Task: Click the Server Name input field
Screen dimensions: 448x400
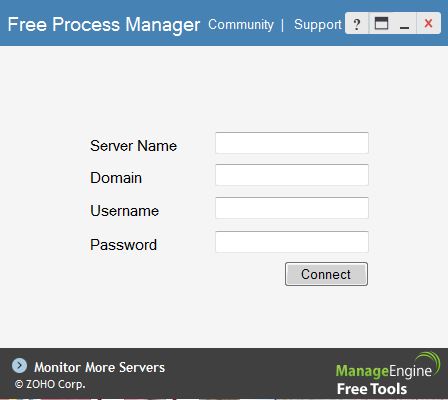Action: click(292, 143)
